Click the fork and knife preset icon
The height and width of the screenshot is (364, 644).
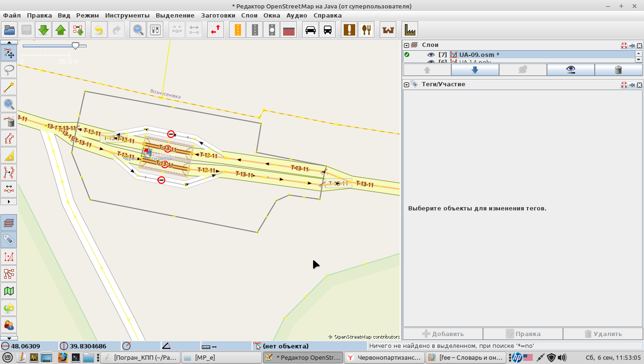[366, 30]
